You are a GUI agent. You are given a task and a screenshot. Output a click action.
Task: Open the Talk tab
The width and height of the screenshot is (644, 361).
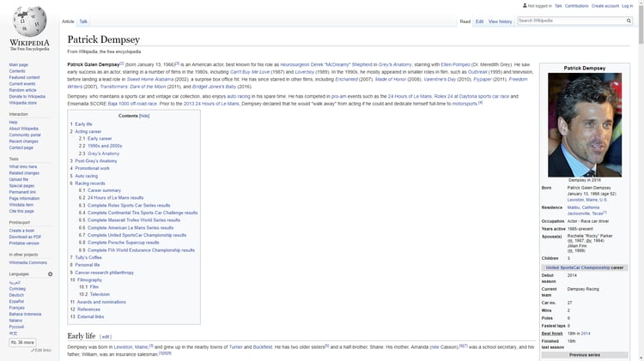point(83,21)
